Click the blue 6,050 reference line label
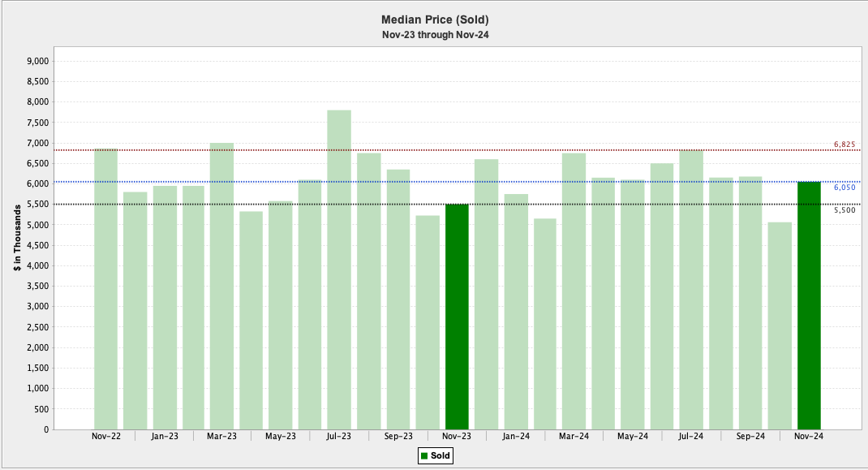 tap(844, 188)
